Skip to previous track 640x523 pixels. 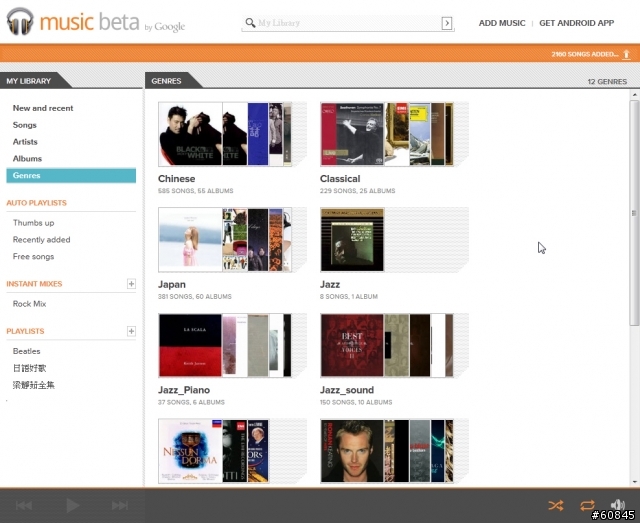(x=24, y=505)
